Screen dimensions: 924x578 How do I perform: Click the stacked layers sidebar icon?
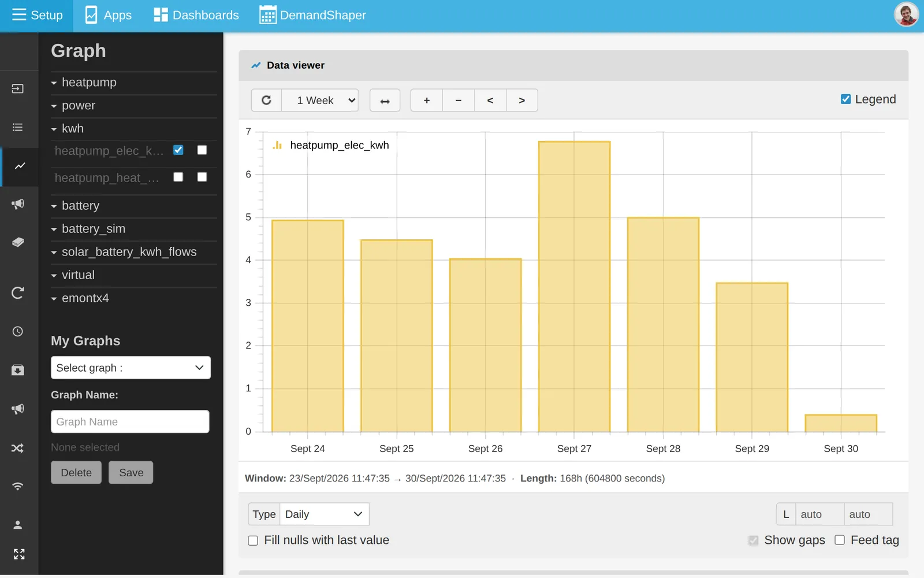click(18, 242)
